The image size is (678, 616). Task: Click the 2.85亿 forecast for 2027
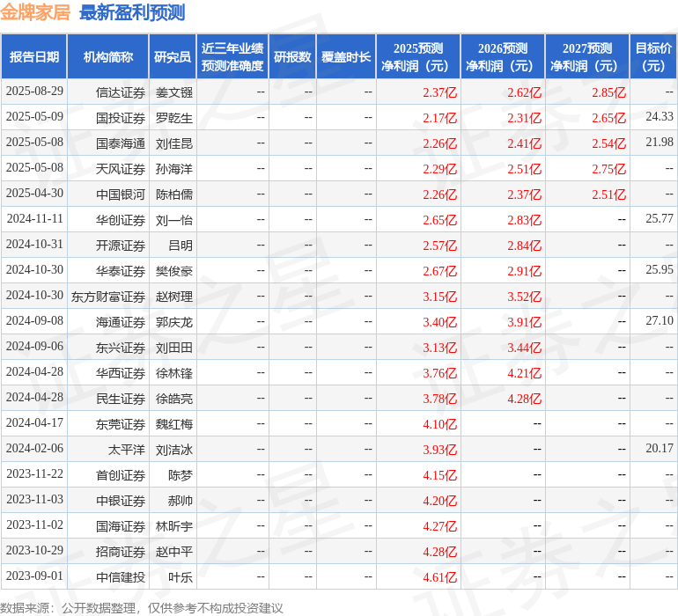(608, 92)
